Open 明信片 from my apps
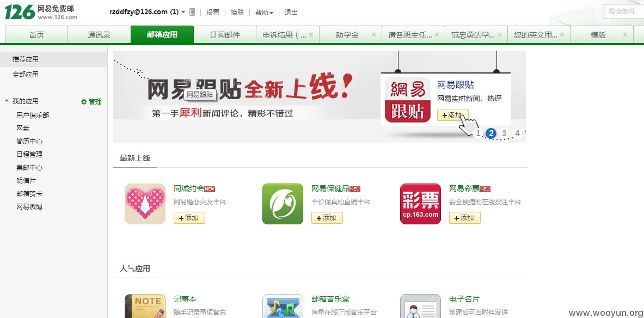644x318 pixels. (x=26, y=180)
